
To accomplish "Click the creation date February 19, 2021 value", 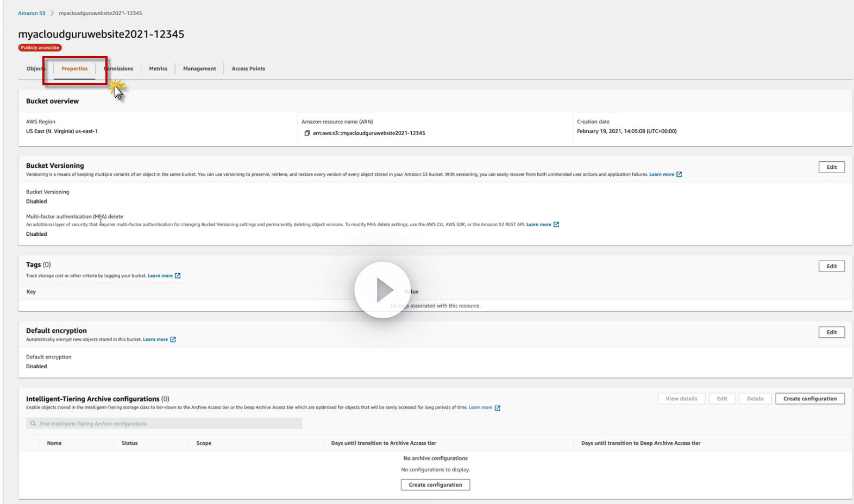I will click(x=626, y=131).
